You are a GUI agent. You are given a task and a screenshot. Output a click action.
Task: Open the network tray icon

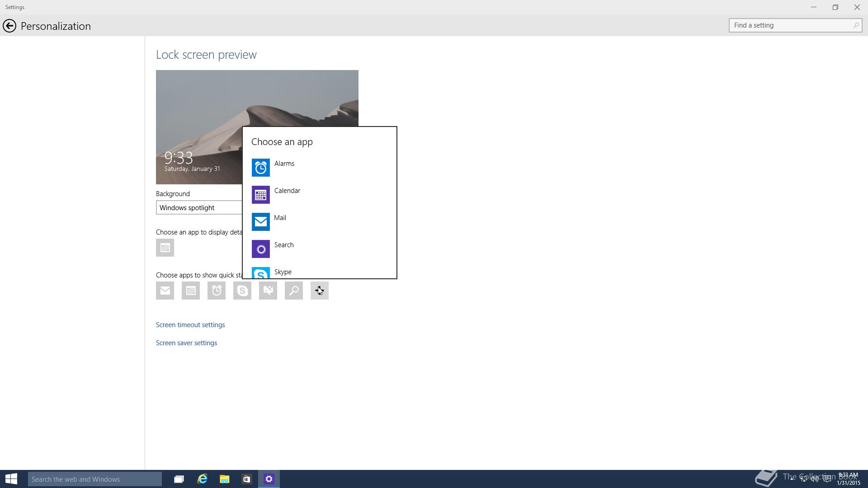804,479
